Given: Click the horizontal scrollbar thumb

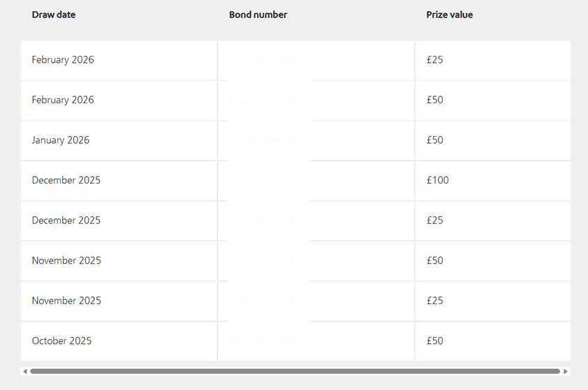Looking at the screenshot, I should coord(295,371).
